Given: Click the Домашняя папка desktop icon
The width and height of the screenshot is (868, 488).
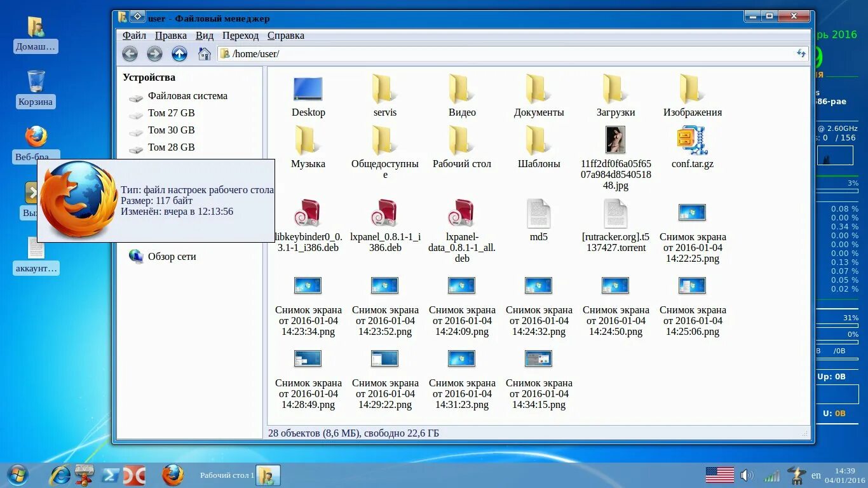Looking at the screenshot, I should pos(36,35).
